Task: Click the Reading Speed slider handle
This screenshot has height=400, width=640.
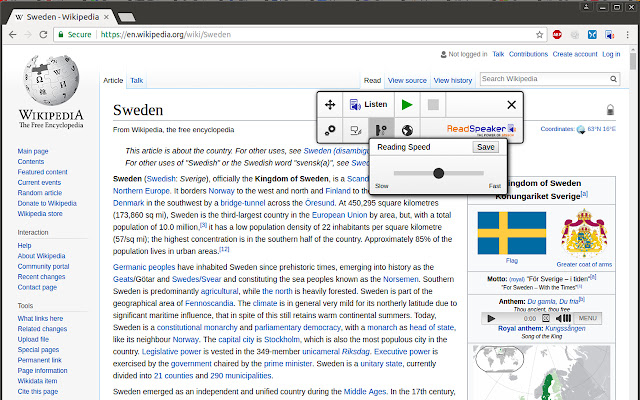Action: click(438, 173)
